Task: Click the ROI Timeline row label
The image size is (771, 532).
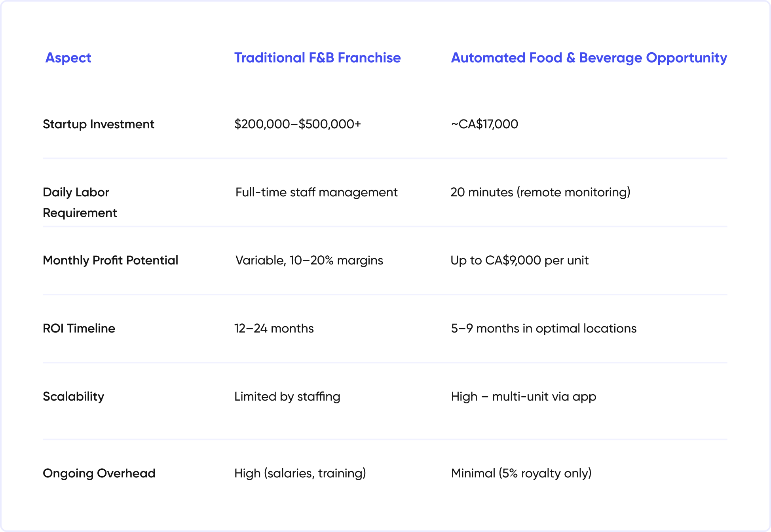Action: tap(79, 329)
